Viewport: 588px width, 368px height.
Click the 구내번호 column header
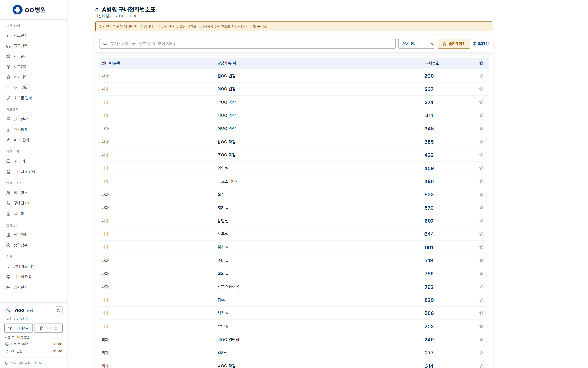[432, 63]
